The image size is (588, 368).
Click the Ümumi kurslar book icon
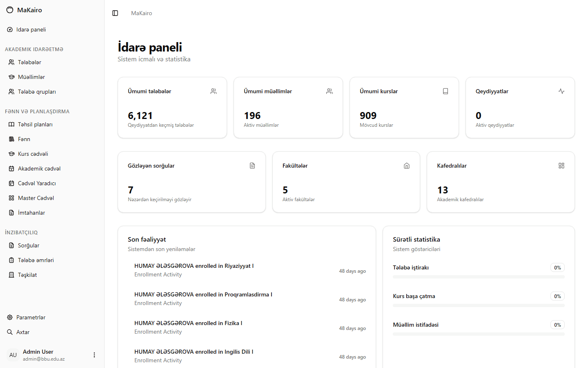[x=445, y=91]
